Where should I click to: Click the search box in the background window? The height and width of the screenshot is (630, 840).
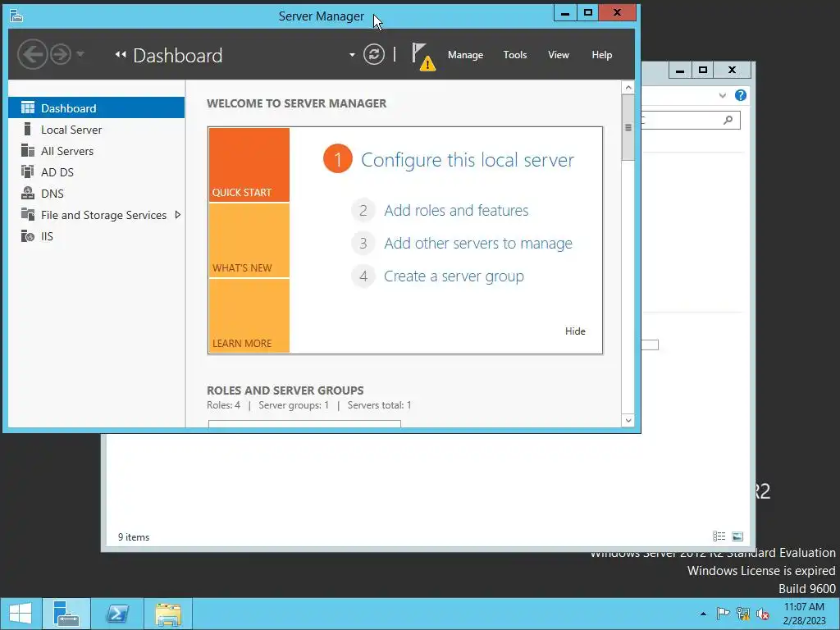click(x=691, y=120)
